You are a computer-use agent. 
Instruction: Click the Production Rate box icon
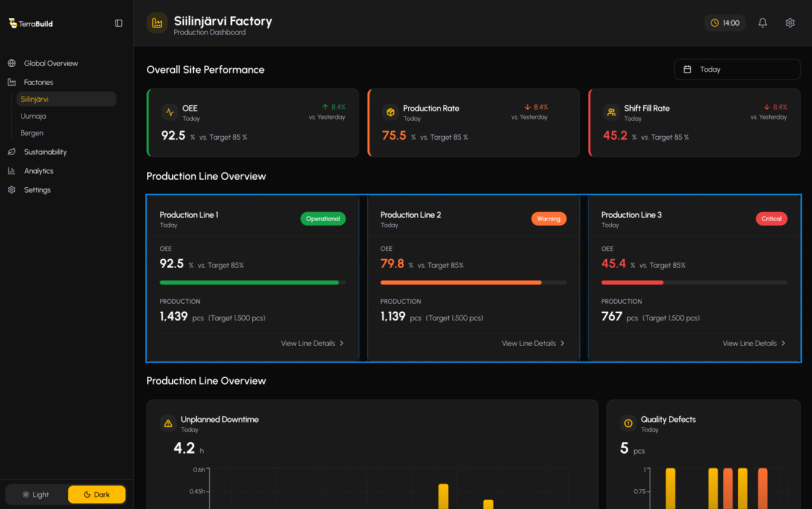(391, 112)
